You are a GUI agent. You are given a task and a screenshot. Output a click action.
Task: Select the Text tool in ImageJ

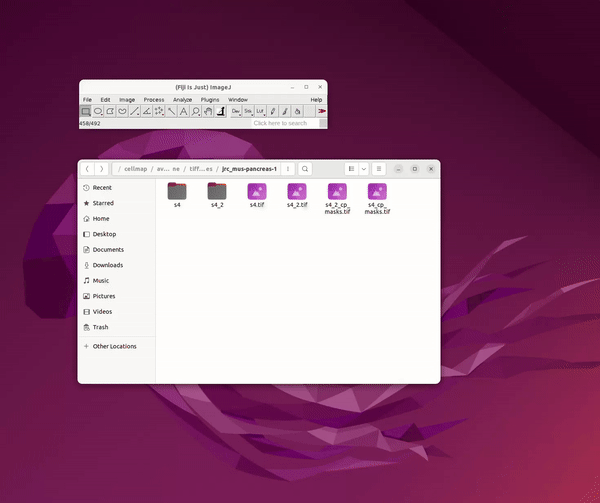tap(183, 111)
